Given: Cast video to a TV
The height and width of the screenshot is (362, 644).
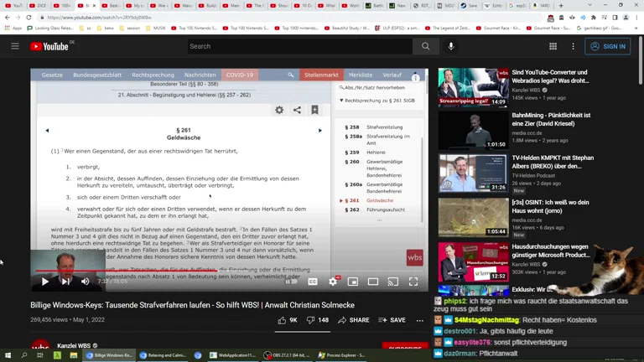Looking at the screenshot, I should [393, 282].
